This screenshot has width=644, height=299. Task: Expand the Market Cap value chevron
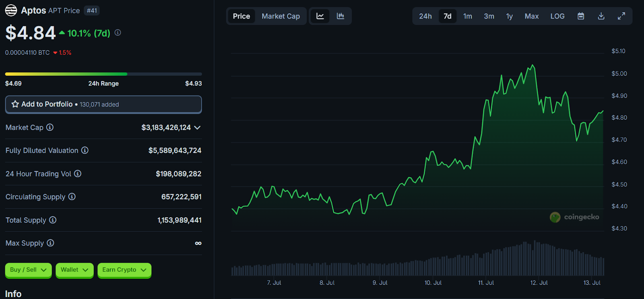click(197, 128)
